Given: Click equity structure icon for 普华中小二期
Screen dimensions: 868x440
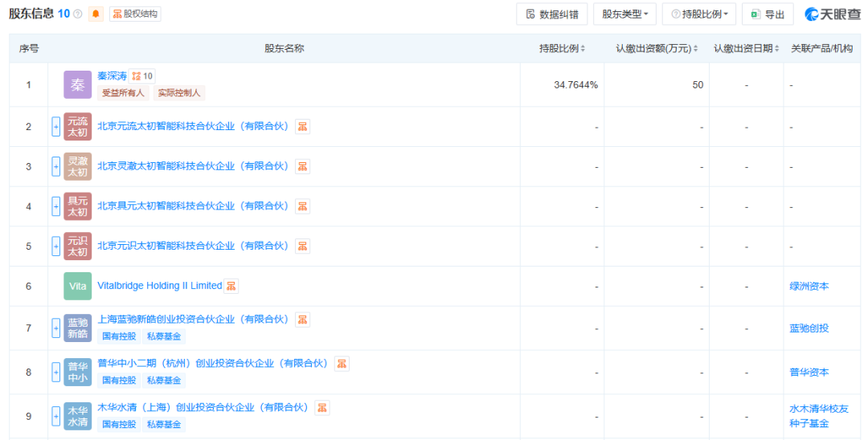Looking at the screenshot, I should [342, 364].
